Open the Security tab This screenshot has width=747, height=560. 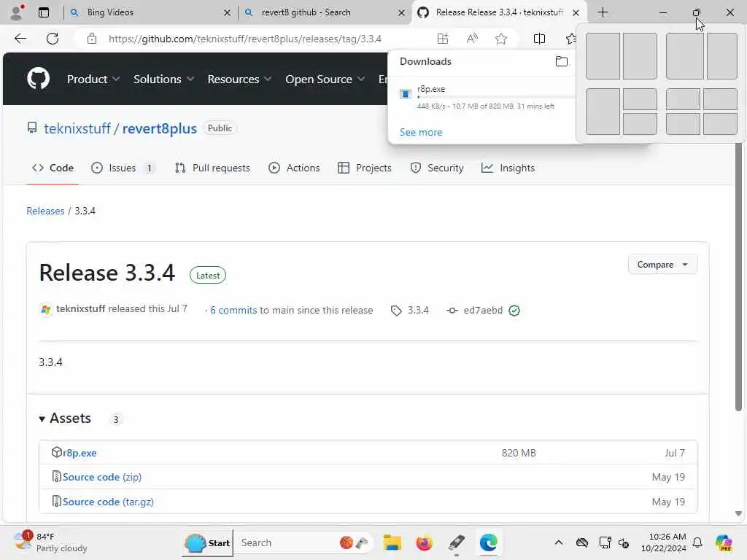pyautogui.click(x=437, y=168)
